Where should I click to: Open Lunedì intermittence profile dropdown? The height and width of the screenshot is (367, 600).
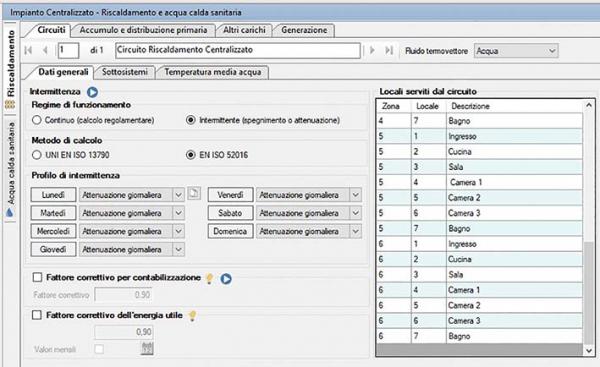point(132,195)
